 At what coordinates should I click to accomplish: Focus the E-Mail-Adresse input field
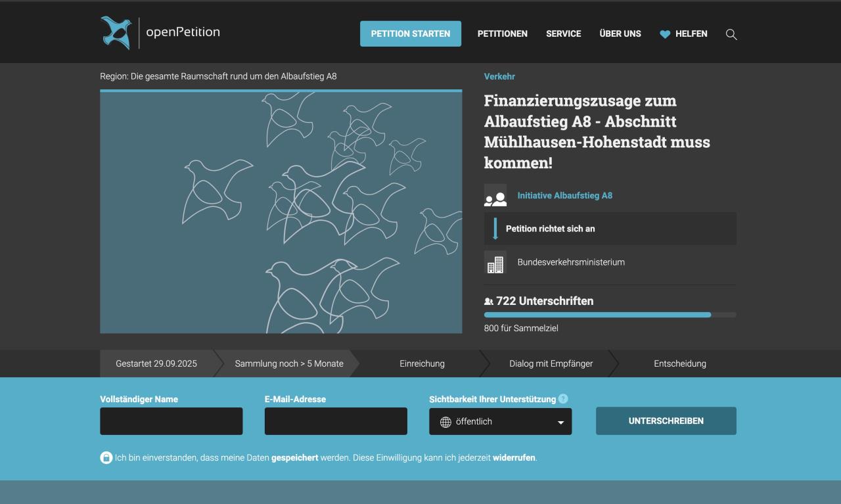335,421
